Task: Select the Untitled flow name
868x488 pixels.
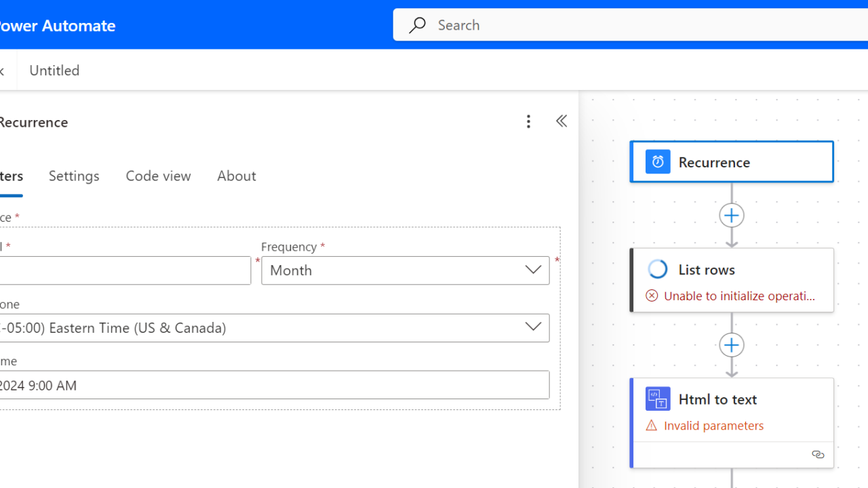Action: pyautogui.click(x=54, y=70)
